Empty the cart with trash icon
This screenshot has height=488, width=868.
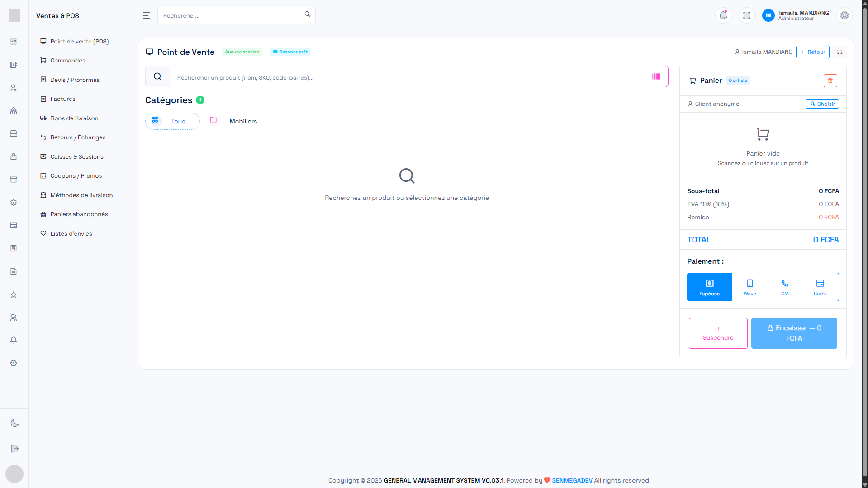(830, 81)
